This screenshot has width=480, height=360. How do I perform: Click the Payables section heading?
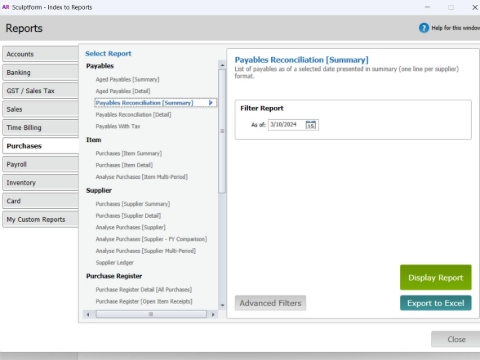[100, 66]
